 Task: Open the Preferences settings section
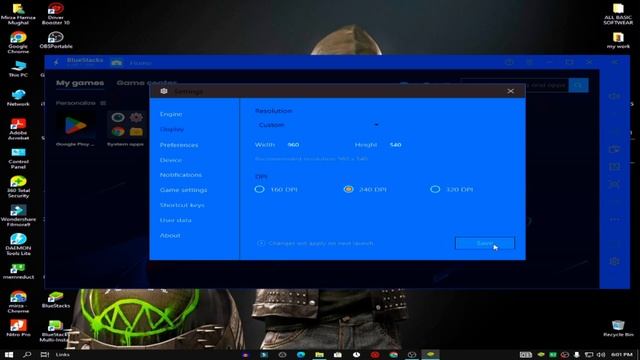click(179, 145)
